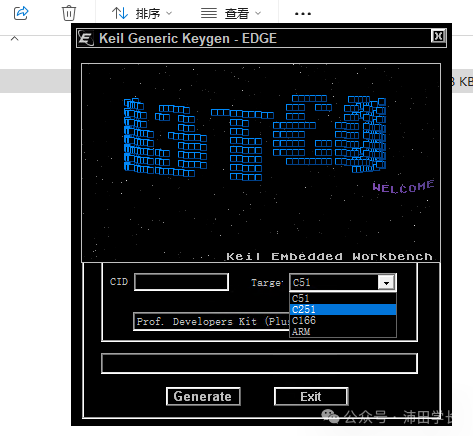Open the Prof. Developers Kit combo box

[x=211, y=322]
